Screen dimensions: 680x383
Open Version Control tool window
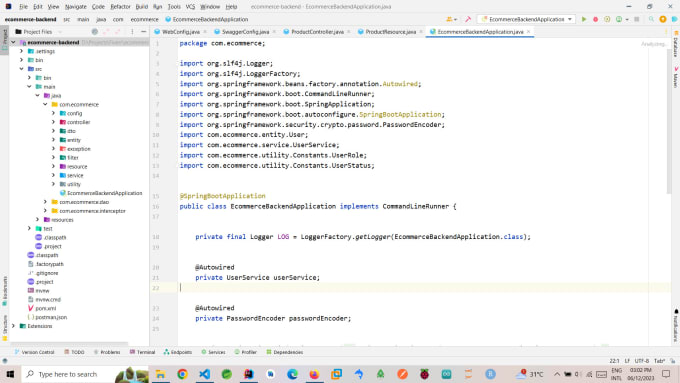[34, 352]
